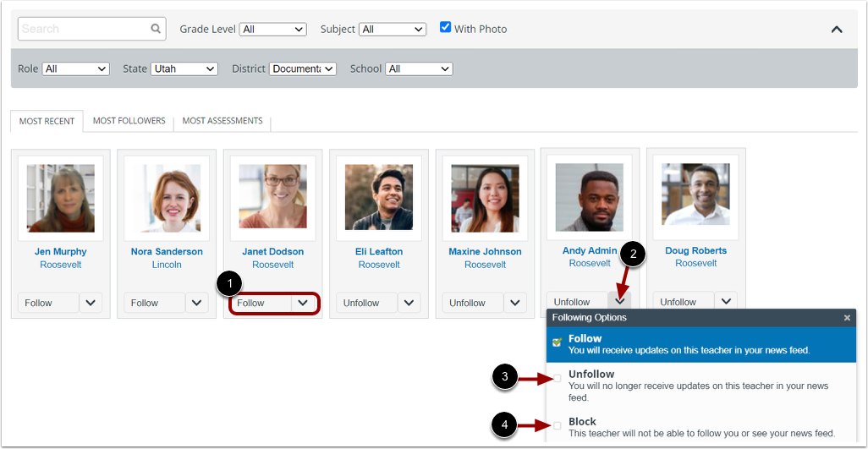The image size is (868, 449).
Task: Click Lincoln school link under Nora Sanderson
Action: 167,265
